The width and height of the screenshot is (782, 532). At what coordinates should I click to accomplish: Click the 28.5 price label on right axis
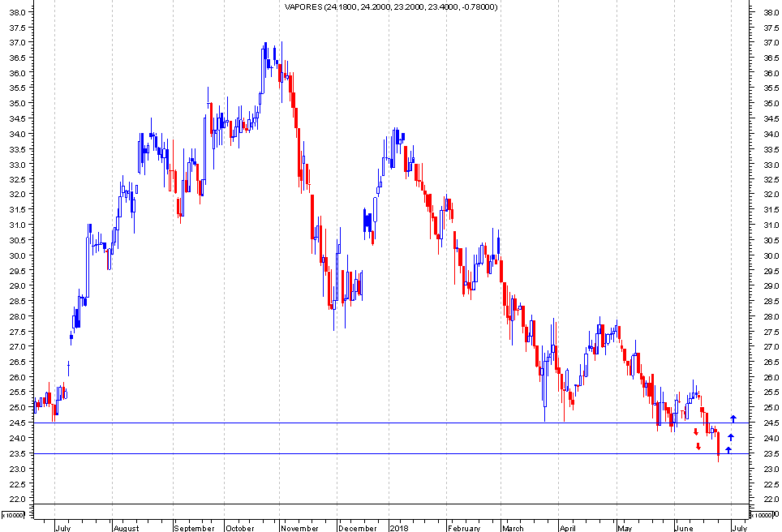coord(771,302)
